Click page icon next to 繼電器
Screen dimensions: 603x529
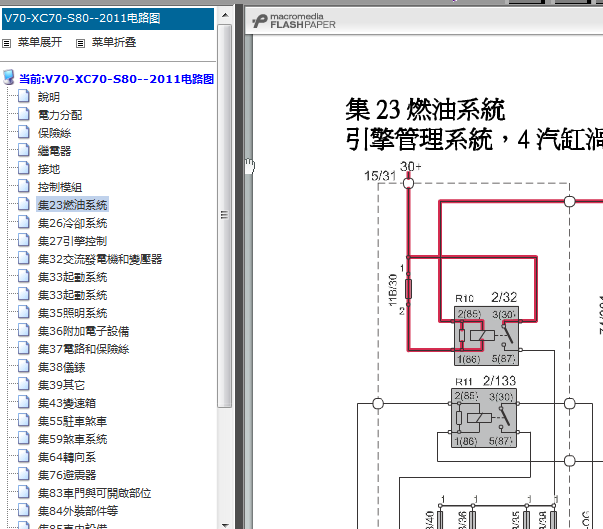click(24, 150)
